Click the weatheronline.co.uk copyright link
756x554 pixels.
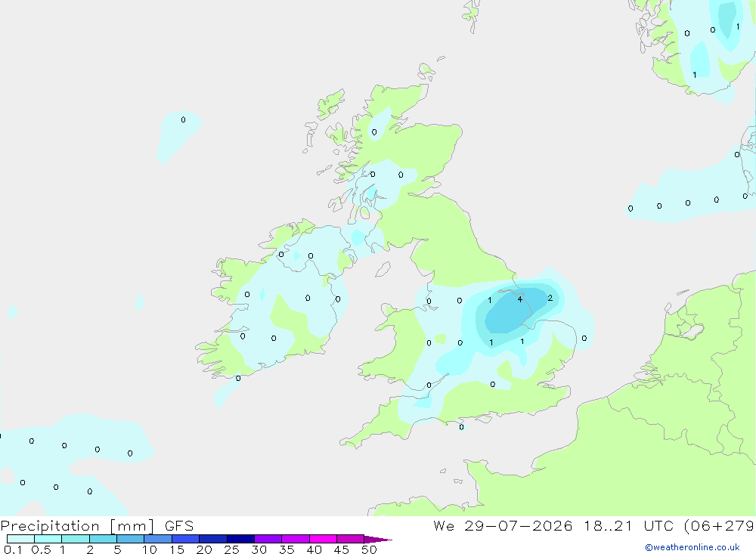point(692,547)
